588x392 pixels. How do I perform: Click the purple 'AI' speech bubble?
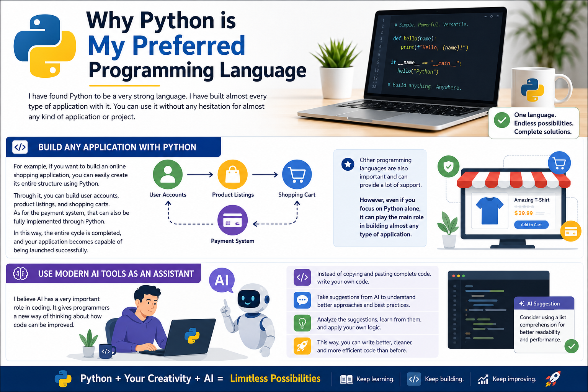[x=222, y=281]
